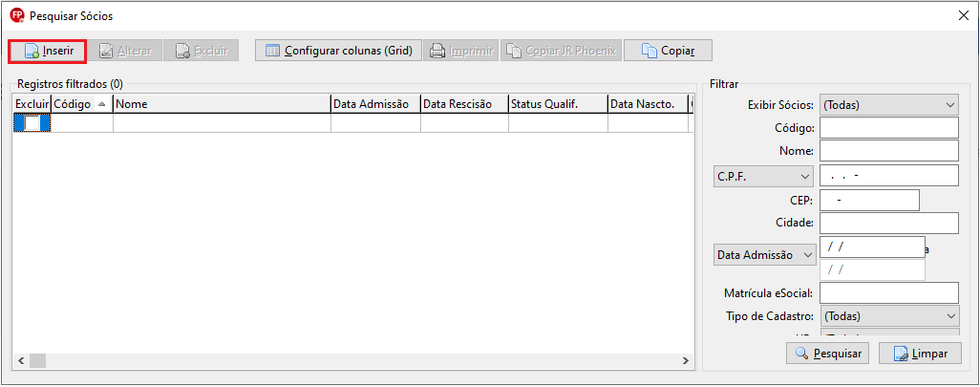
Task: Click the Data Rescisão column header
Action: tap(464, 104)
